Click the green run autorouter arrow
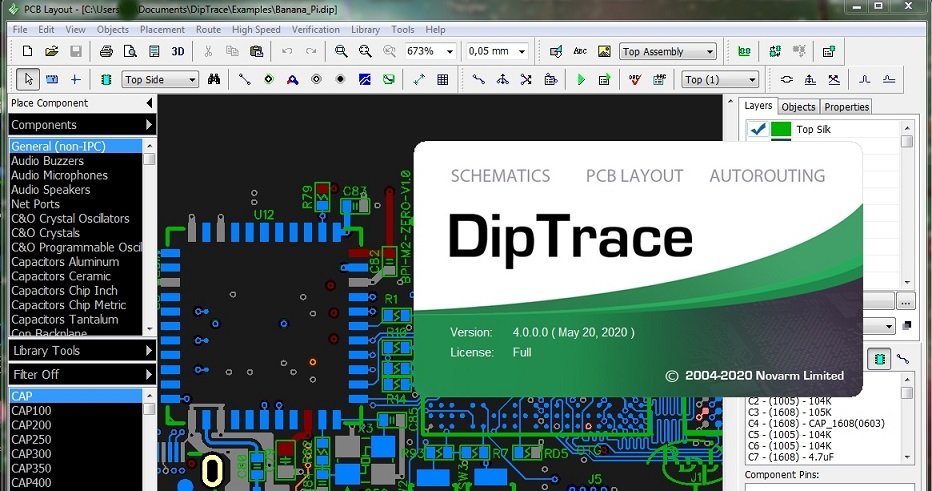Viewport: 932px width, 491px height. (581, 79)
